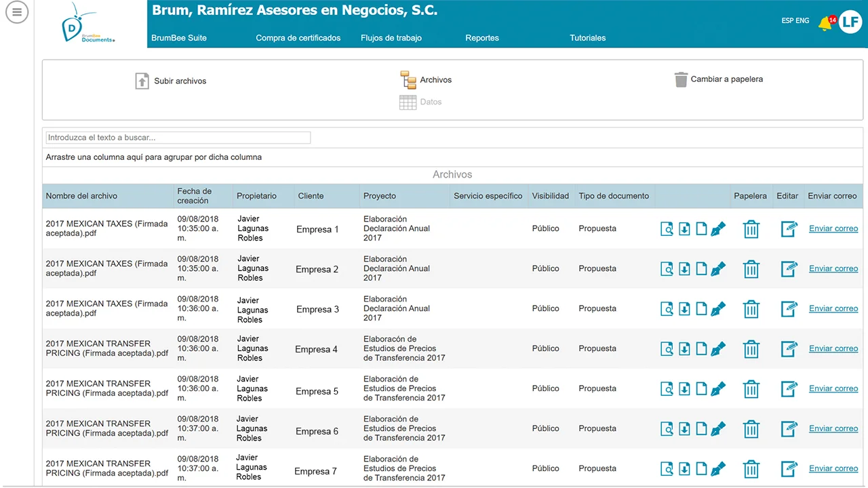868x488 pixels.
Task: Click the BrumBee Documents logo
Action: click(88, 22)
